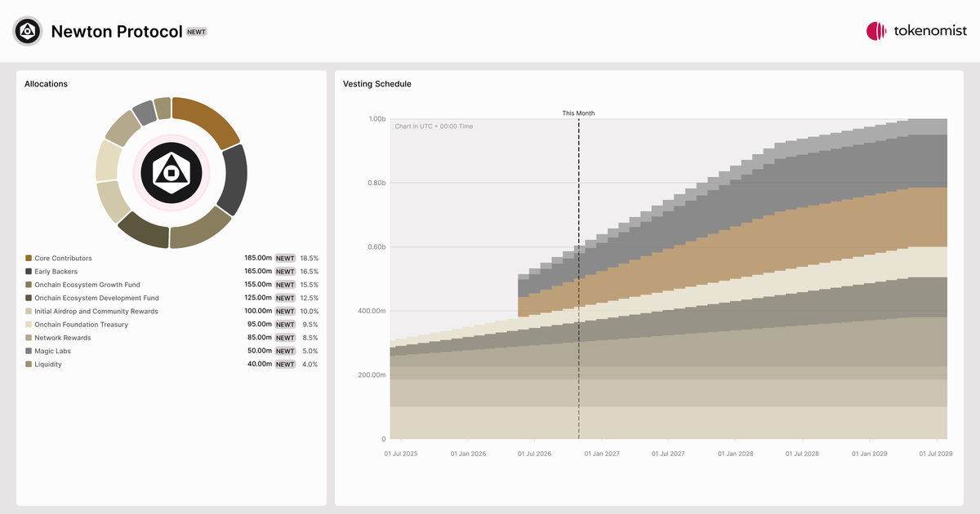Click the NEWT badge in the Network Rewards row
The height and width of the screenshot is (514, 980).
285,338
